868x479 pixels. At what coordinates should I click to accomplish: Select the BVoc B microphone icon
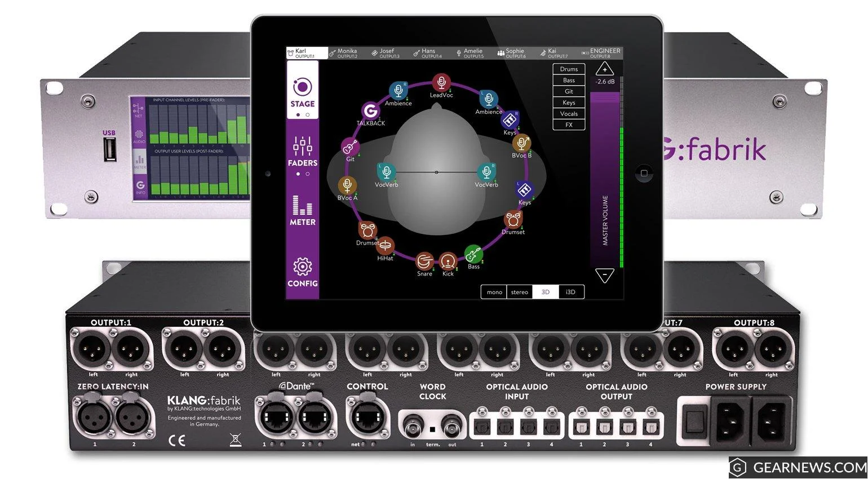521,143
